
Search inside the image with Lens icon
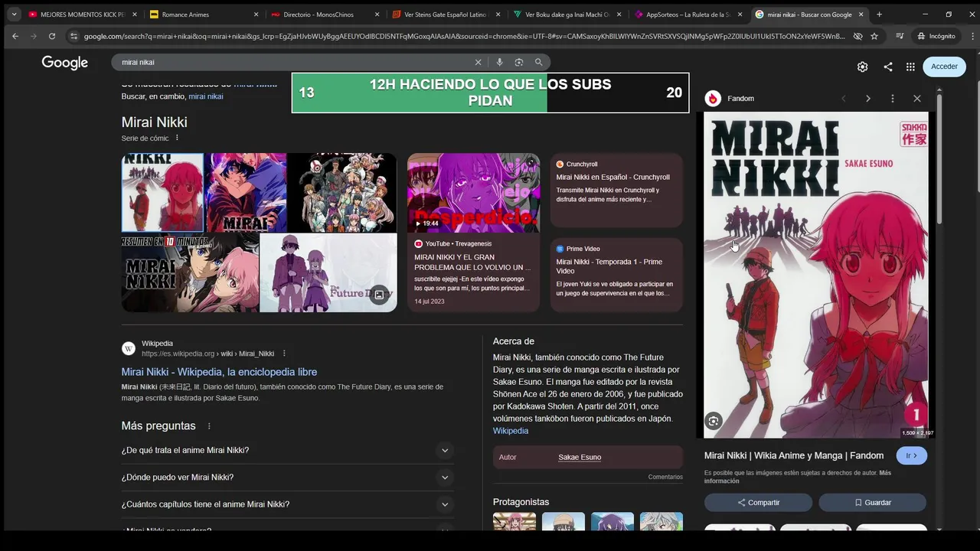714,421
